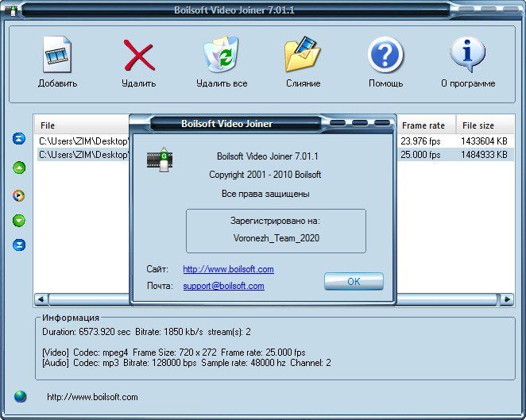Click the Добавить (Add) film file icon
This screenshot has height=420, width=526.
(x=57, y=54)
